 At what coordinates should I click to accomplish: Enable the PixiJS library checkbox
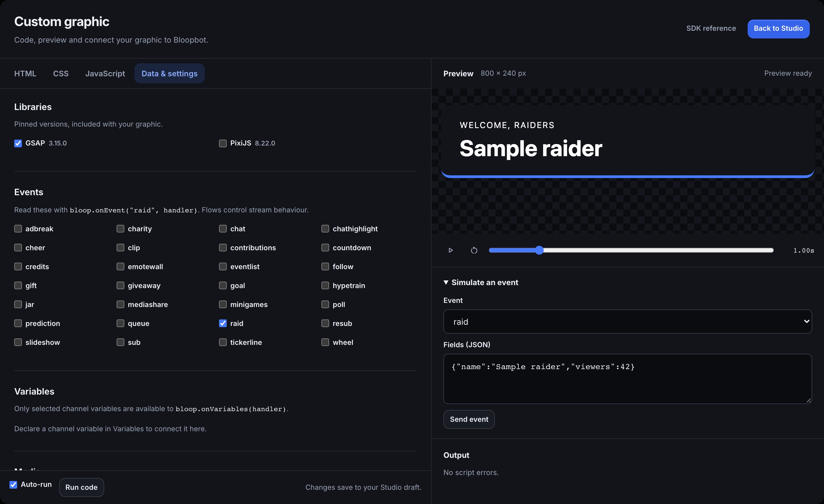[223, 143]
